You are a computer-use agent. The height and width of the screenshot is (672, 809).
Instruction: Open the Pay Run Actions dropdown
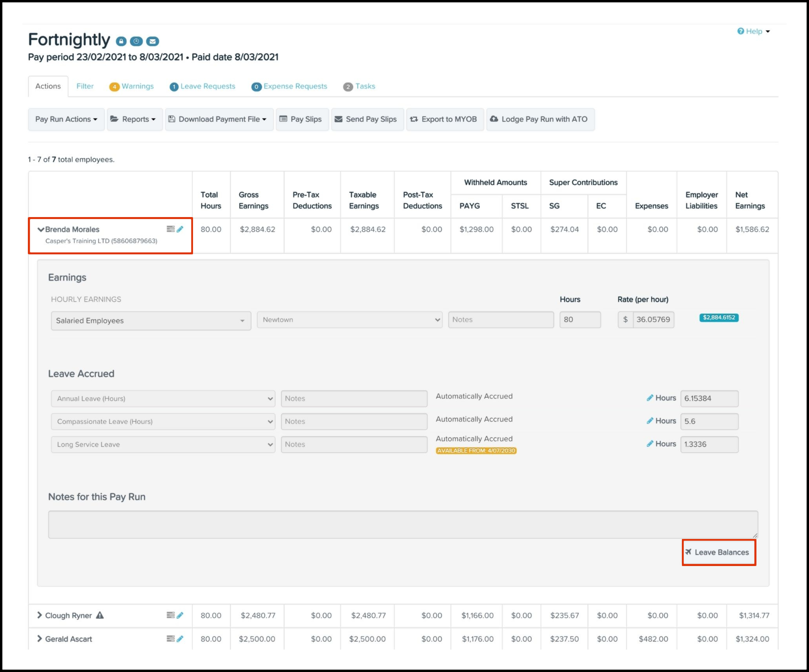[x=66, y=119]
